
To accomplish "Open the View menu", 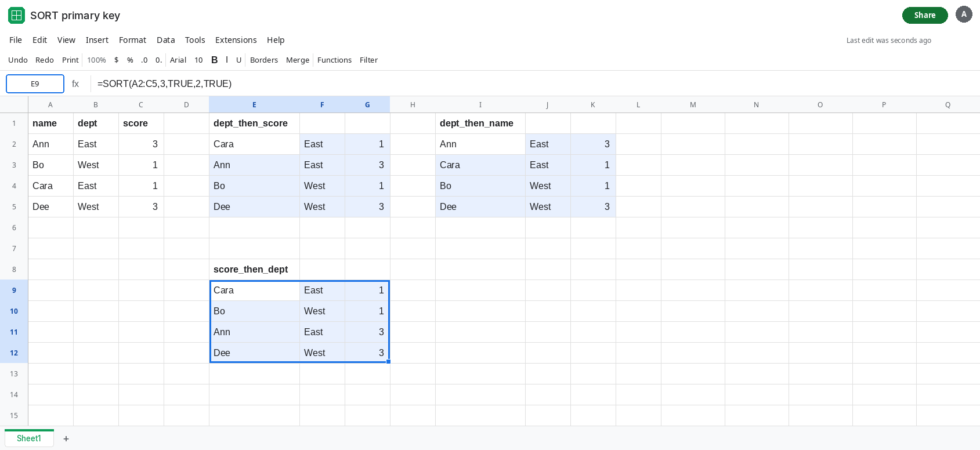I will click(66, 40).
